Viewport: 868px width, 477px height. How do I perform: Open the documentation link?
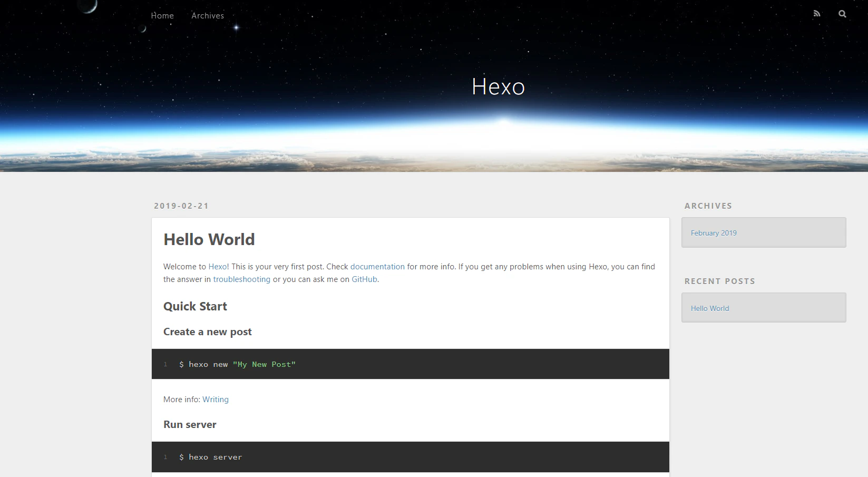(x=377, y=267)
